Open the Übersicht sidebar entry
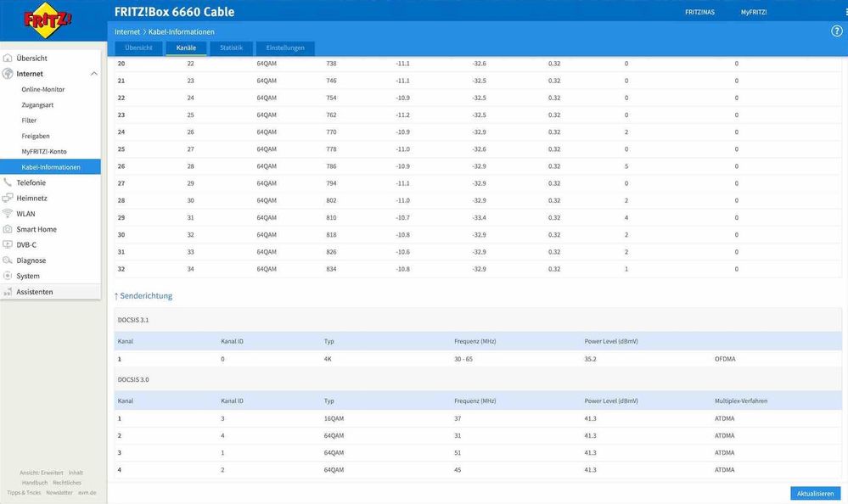Image resolution: width=848 pixels, height=504 pixels. pyautogui.click(x=31, y=59)
